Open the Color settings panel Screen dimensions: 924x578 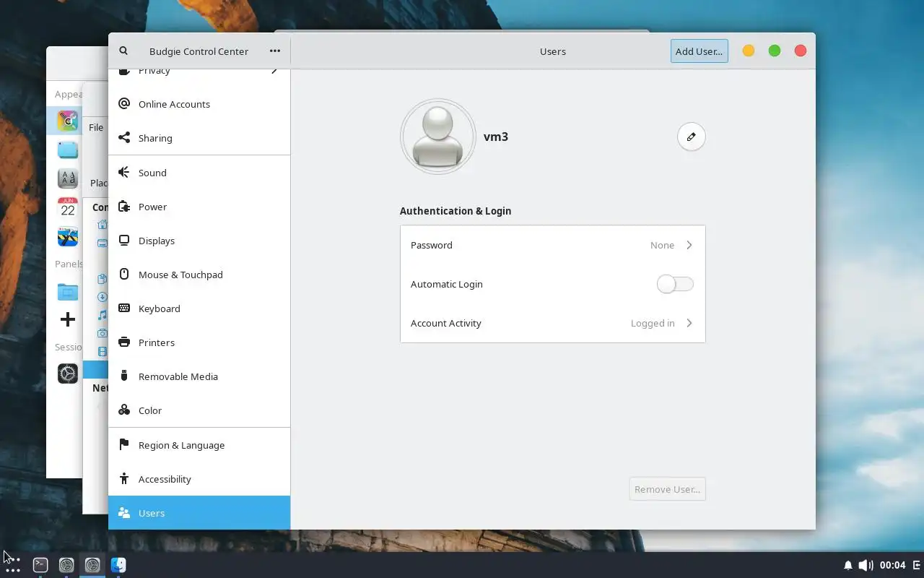(x=199, y=410)
